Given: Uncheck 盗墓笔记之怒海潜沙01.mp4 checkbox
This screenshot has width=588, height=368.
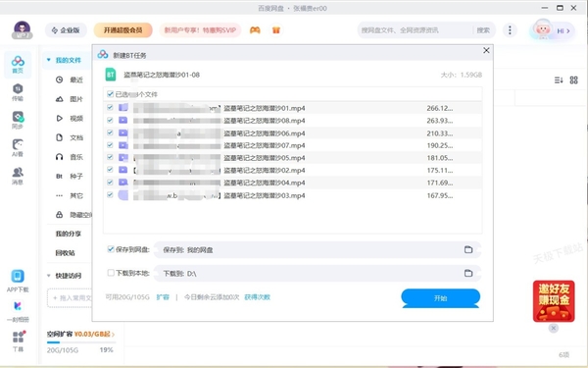Looking at the screenshot, I should (x=110, y=108).
